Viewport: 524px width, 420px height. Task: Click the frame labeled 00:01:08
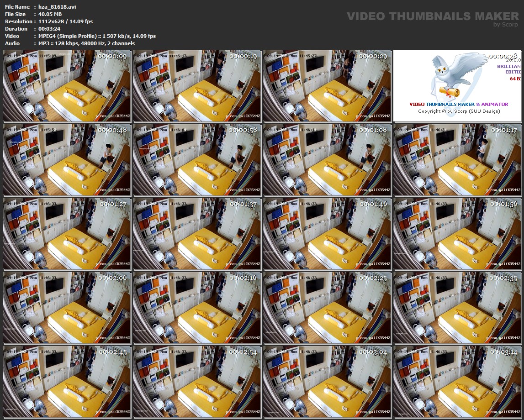[x=327, y=160]
